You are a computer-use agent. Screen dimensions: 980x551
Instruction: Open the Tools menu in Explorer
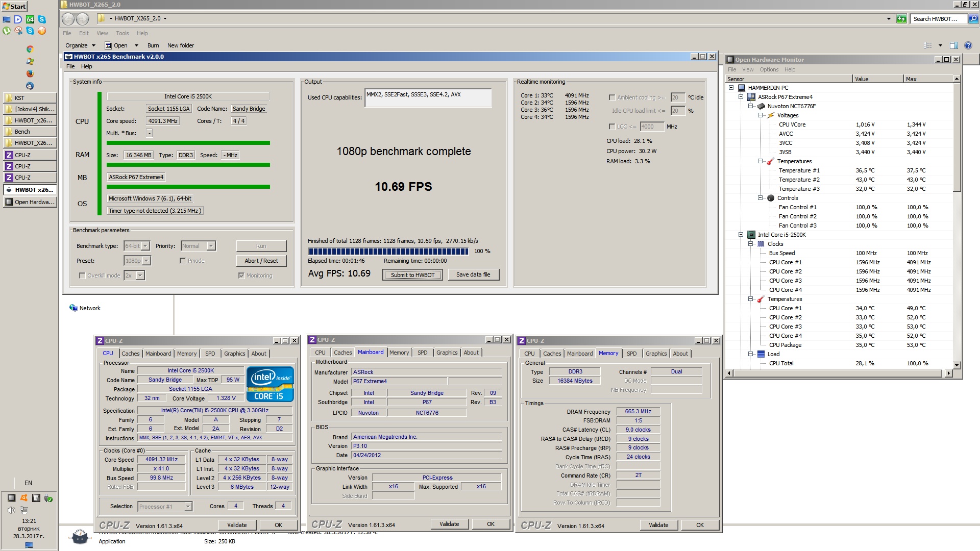pos(122,33)
